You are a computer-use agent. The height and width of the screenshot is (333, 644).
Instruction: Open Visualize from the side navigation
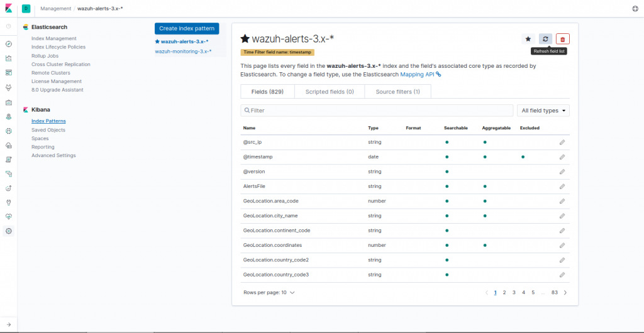(x=9, y=58)
